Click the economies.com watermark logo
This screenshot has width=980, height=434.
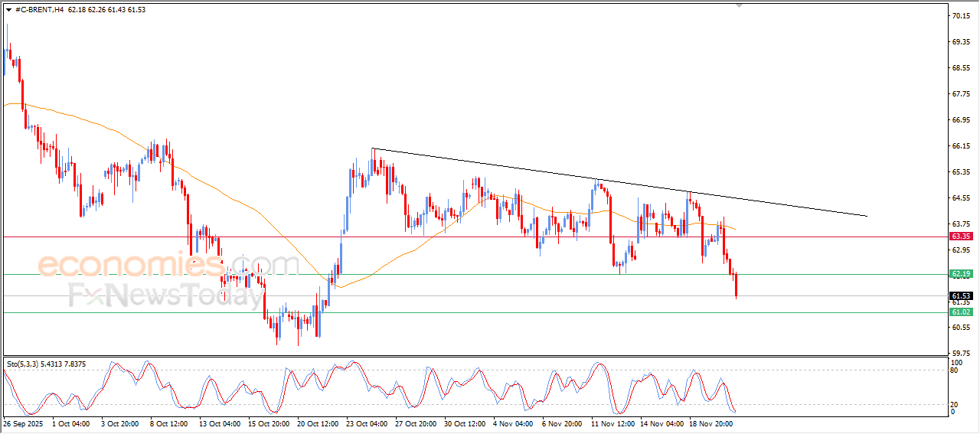point(168,265)
